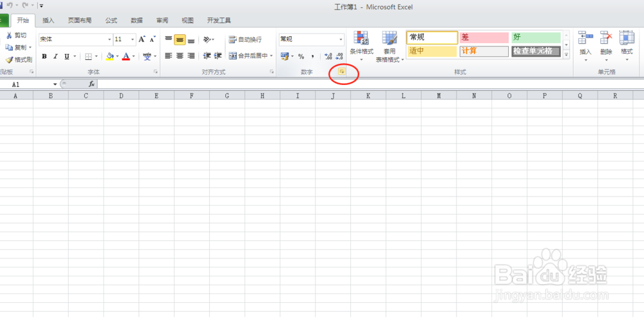644x317 pixels.
Task: Align text right
Action: [x=191, y=56]
